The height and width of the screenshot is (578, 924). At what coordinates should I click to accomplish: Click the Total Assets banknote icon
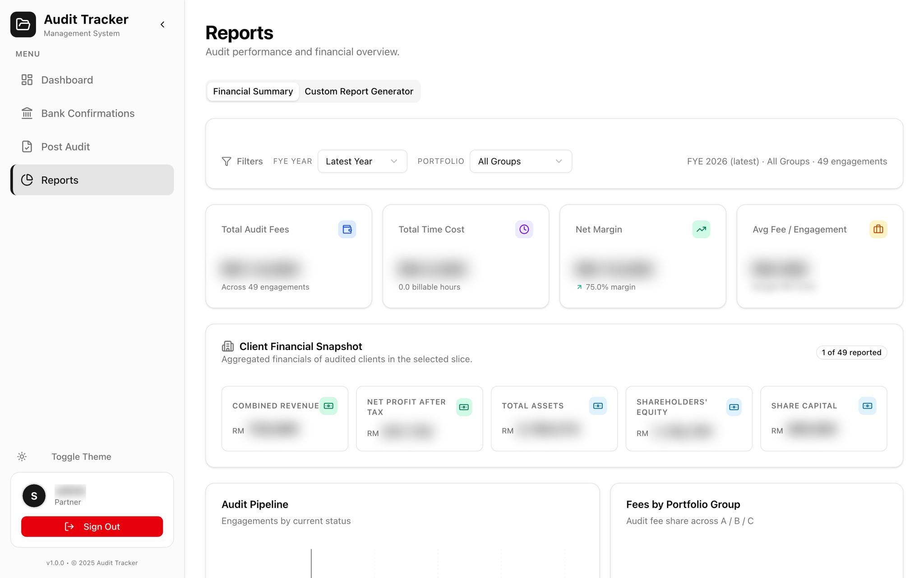(x=598, y=406)
